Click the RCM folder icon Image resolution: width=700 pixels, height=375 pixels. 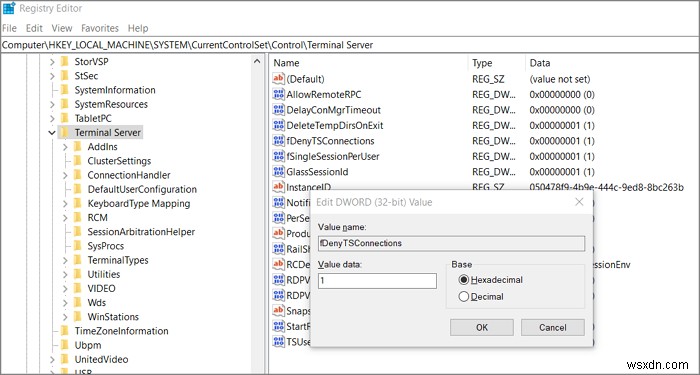tap(78, 217)
